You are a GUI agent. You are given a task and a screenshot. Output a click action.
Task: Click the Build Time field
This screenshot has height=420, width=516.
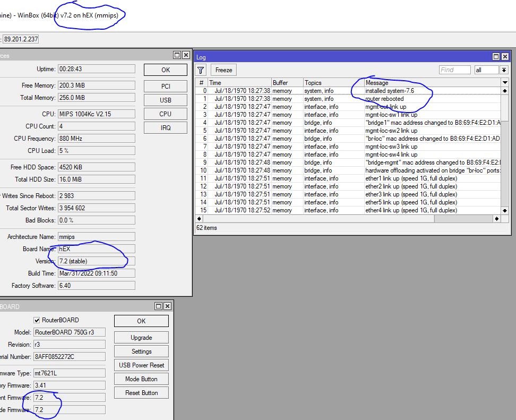click(x=97, y=273)
